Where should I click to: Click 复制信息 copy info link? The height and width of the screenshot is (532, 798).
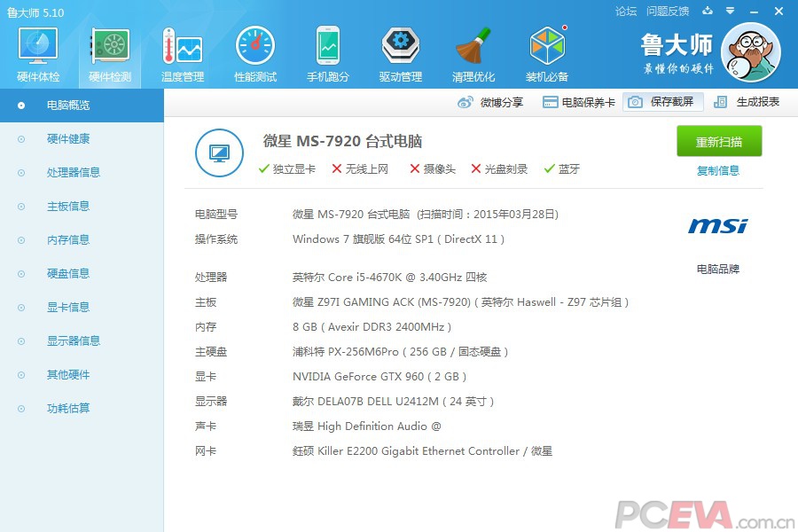pos(717,170)
